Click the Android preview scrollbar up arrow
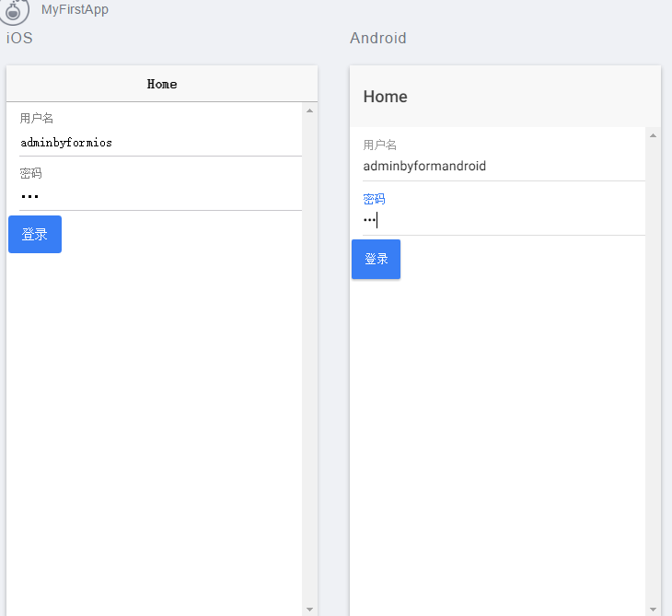The image size is (672, 616). (654, 135)
